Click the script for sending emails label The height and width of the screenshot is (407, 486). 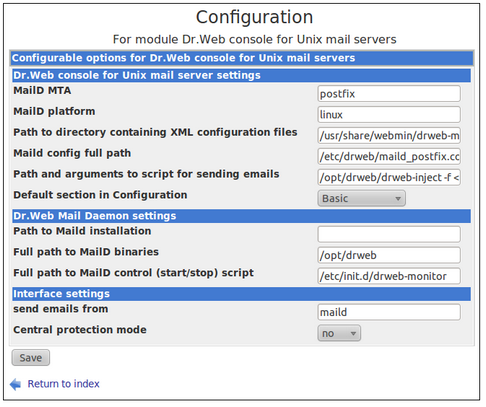point(146,174)
